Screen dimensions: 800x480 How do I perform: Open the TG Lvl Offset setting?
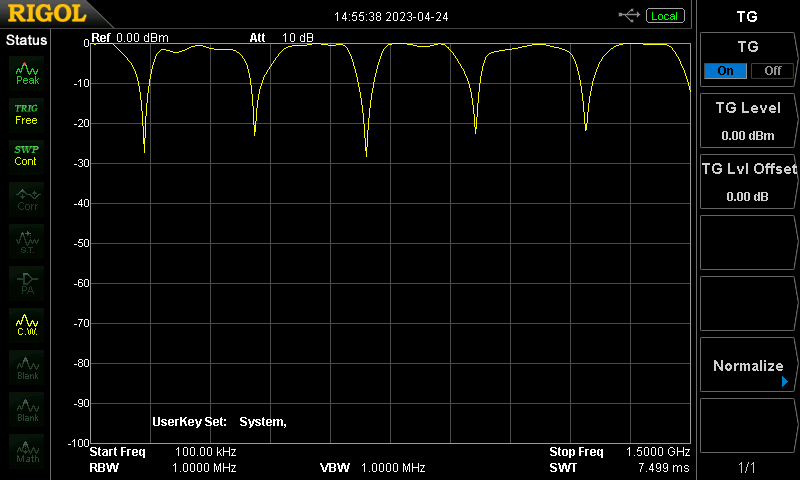pyautogui.click(x=747, y=182)
